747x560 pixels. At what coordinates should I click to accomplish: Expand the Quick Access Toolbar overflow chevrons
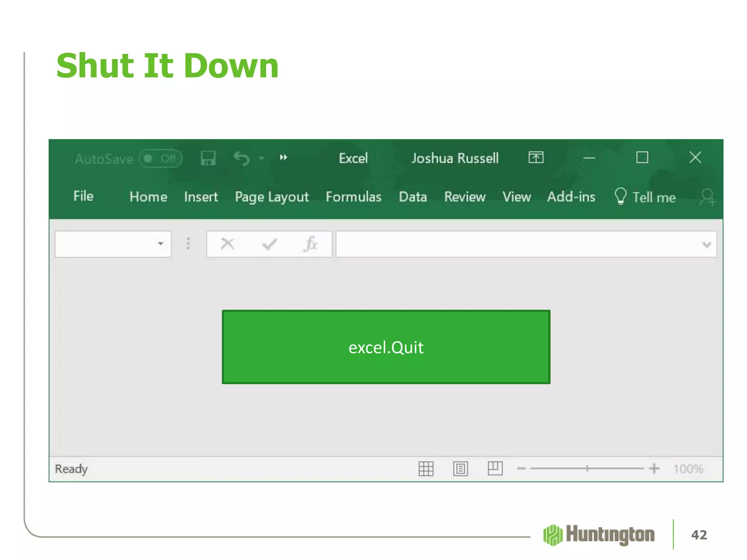tap(283, 157)
